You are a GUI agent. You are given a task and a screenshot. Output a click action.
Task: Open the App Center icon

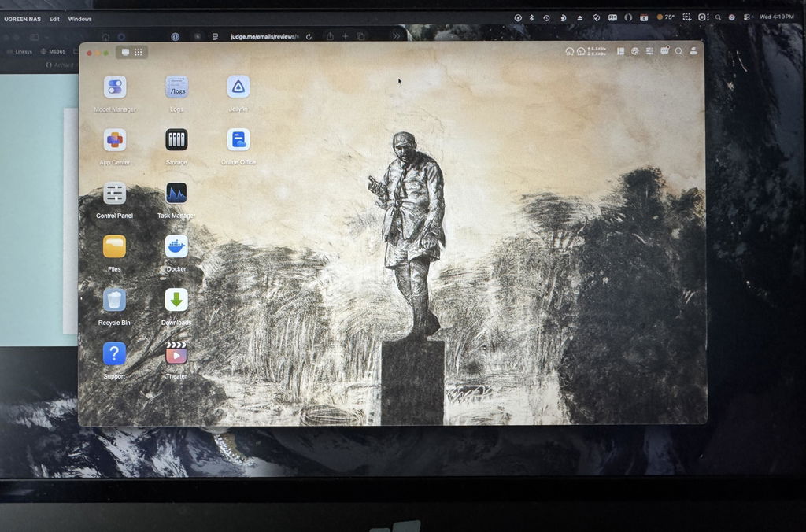coord(115,140)
